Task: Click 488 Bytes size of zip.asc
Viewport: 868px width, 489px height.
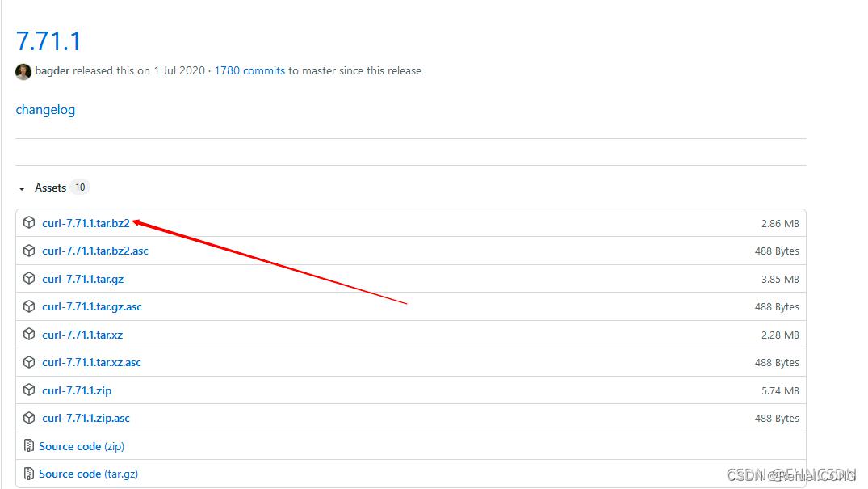Action: pyautogui.click(x=777, y=419)
